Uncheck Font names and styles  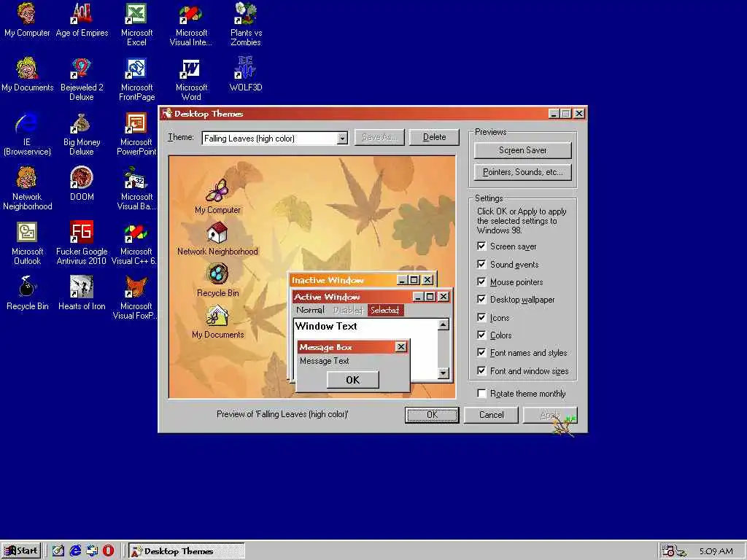[x=481, y=353]
